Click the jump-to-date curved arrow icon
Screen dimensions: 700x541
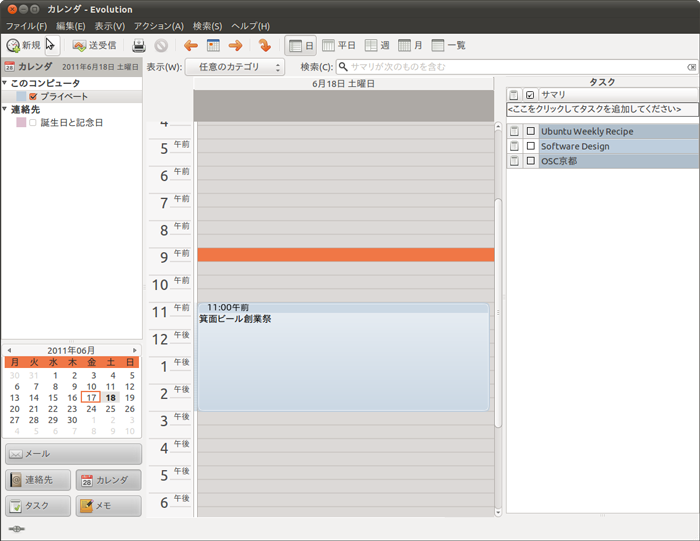(264, 45)
